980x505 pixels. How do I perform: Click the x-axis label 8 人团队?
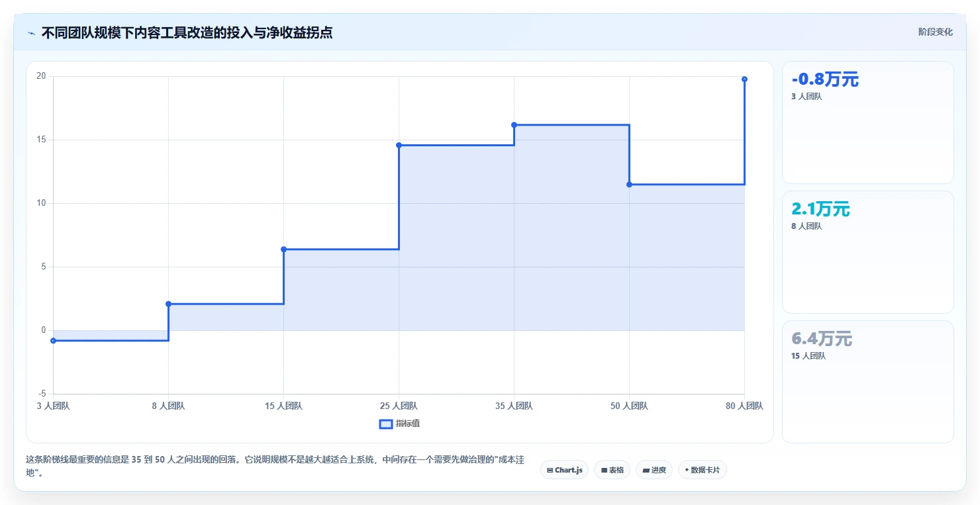point(168,406)
